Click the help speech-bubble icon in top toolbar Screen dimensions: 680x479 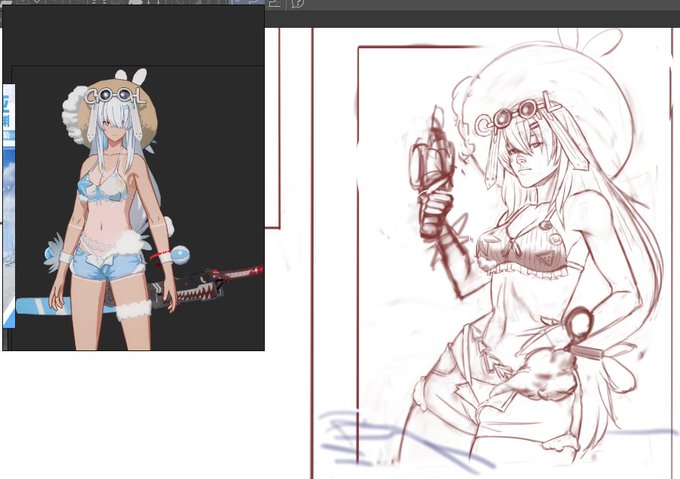(x=298, y=4)
